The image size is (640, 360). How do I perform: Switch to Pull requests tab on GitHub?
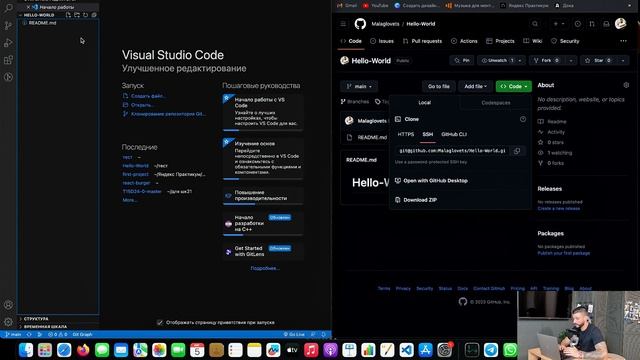coord(422,41)
